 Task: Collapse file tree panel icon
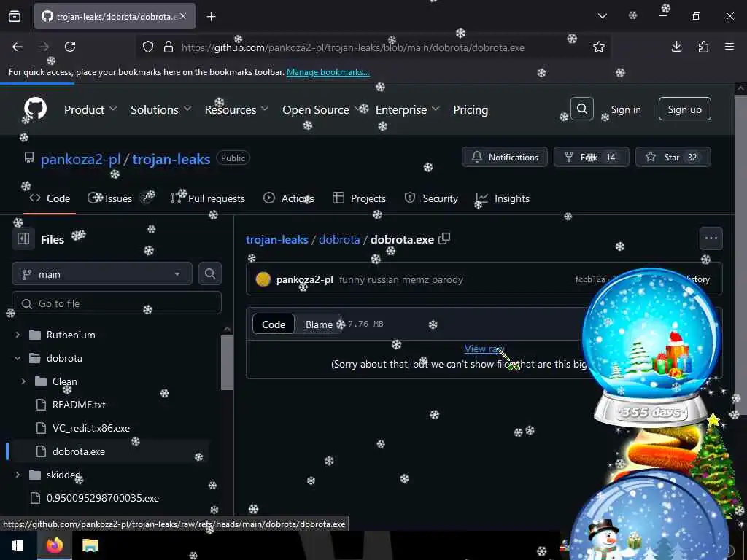point(23,238)
